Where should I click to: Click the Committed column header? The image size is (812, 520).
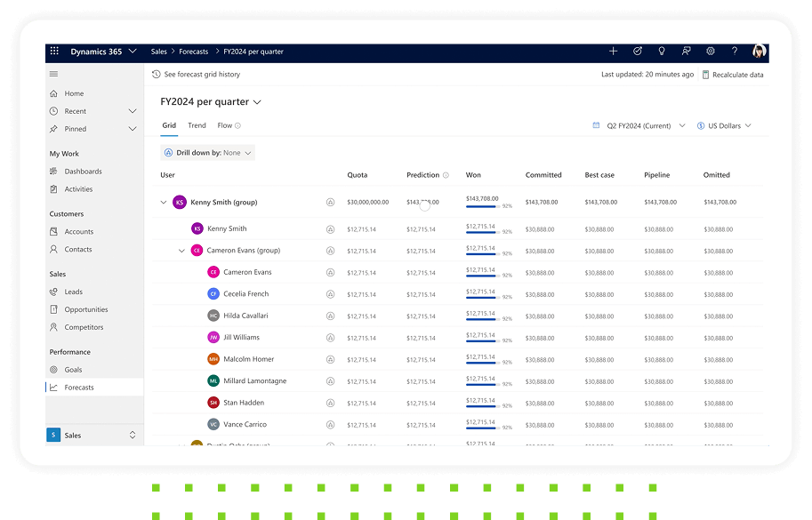tap(543, 175)
